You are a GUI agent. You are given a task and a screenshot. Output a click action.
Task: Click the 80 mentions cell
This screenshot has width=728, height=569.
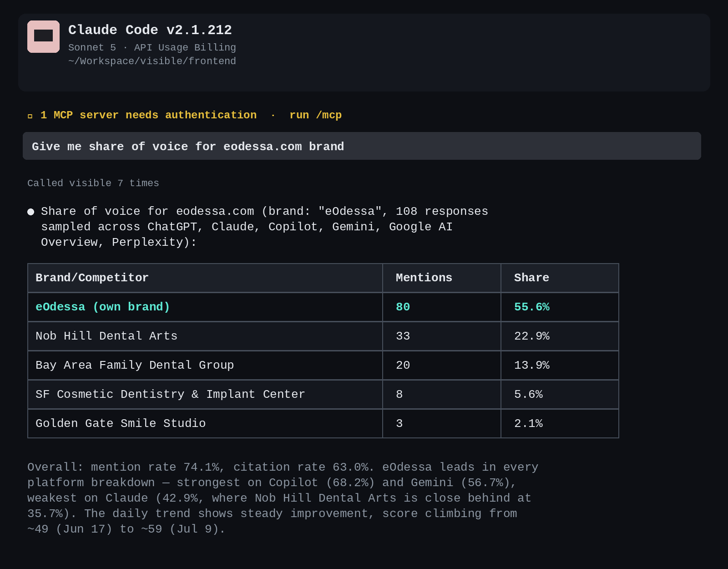pos(442,307)
